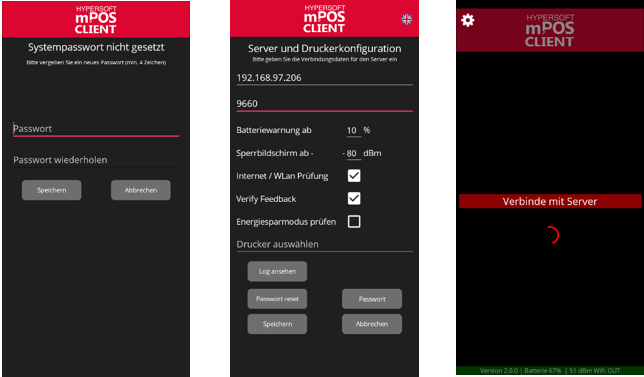Open settings via the gear icon
Viewport: 644px width, 377px height.
coord(468,20)
